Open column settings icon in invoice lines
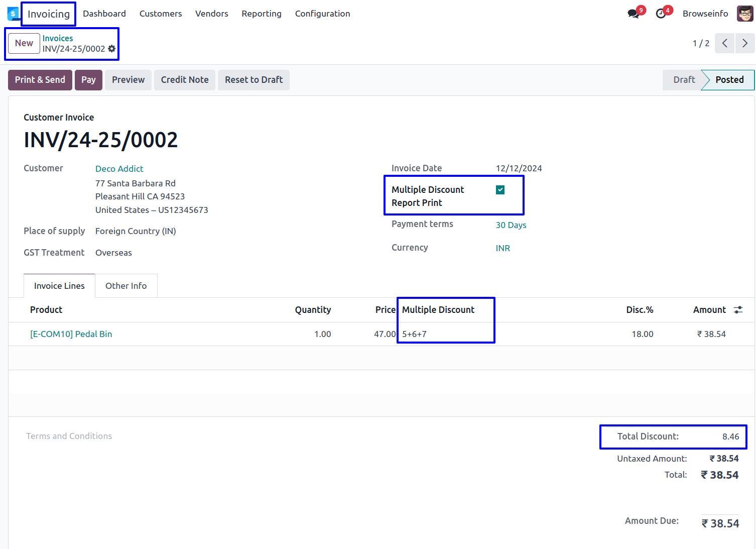This screenshot has height=549, width=756. [738, 310]
